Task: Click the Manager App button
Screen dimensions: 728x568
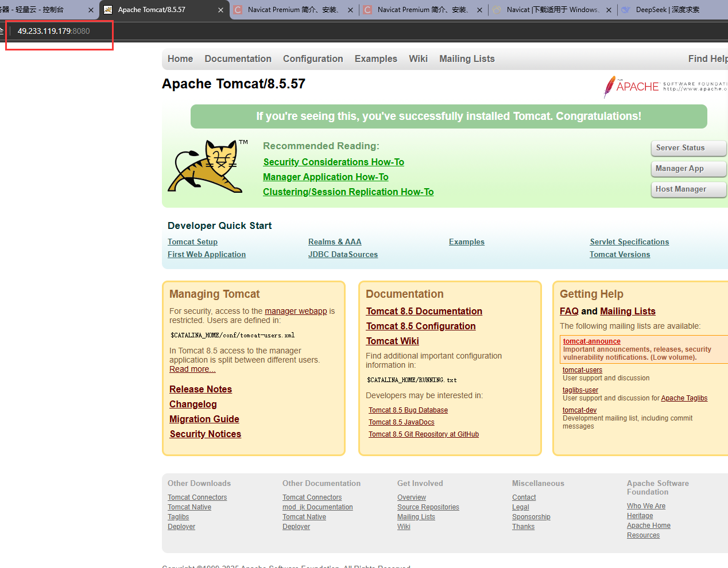Action: pyautogui.click(x=689, y=169)
